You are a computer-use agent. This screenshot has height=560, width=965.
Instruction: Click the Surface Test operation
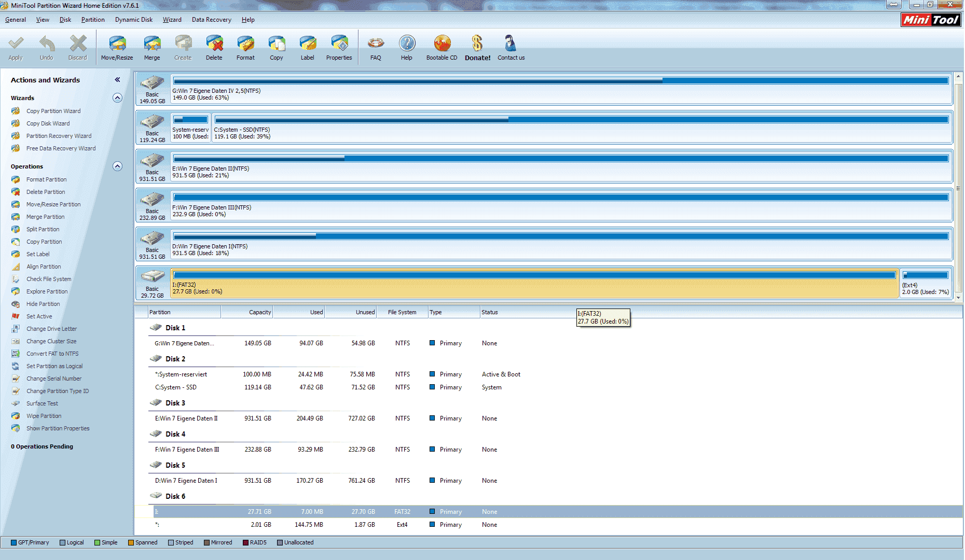(x=42, y=403)
